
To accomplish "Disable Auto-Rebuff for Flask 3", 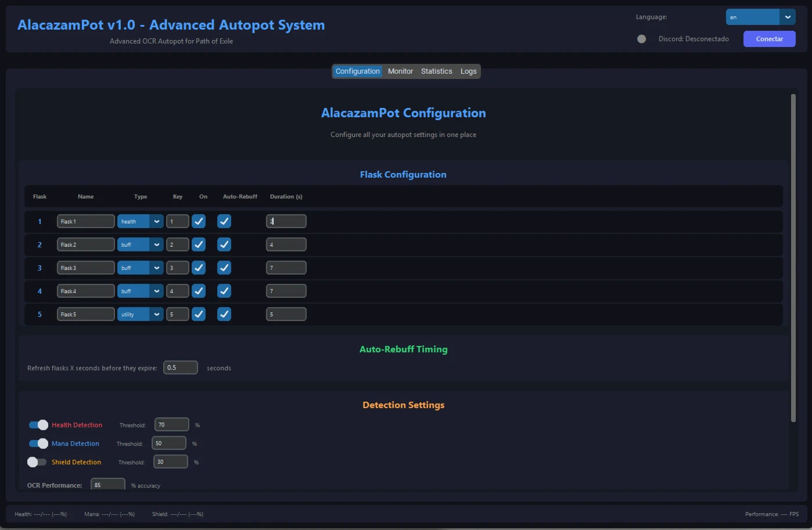I will coord(224,268).
